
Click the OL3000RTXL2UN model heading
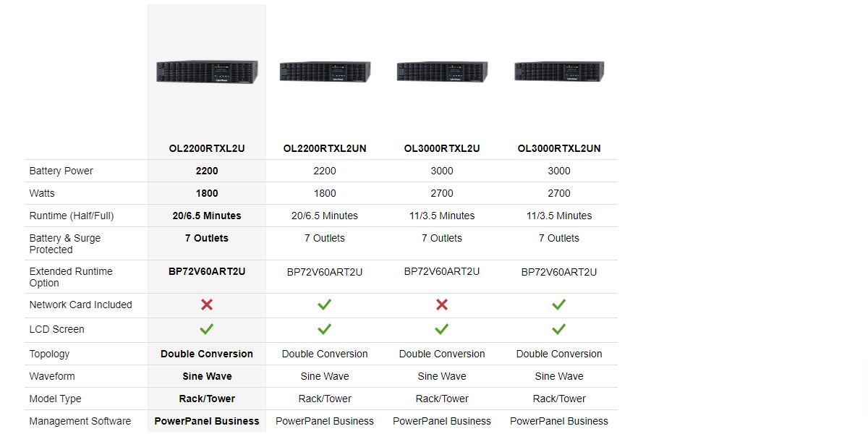click(x=559, y=148)
